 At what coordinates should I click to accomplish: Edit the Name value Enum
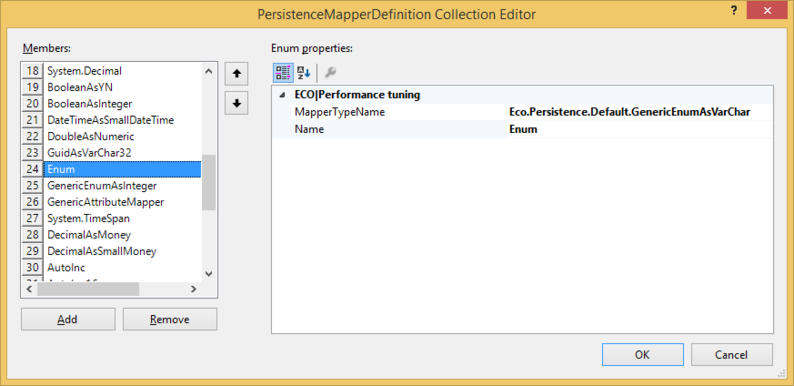[x=640, y=129]
